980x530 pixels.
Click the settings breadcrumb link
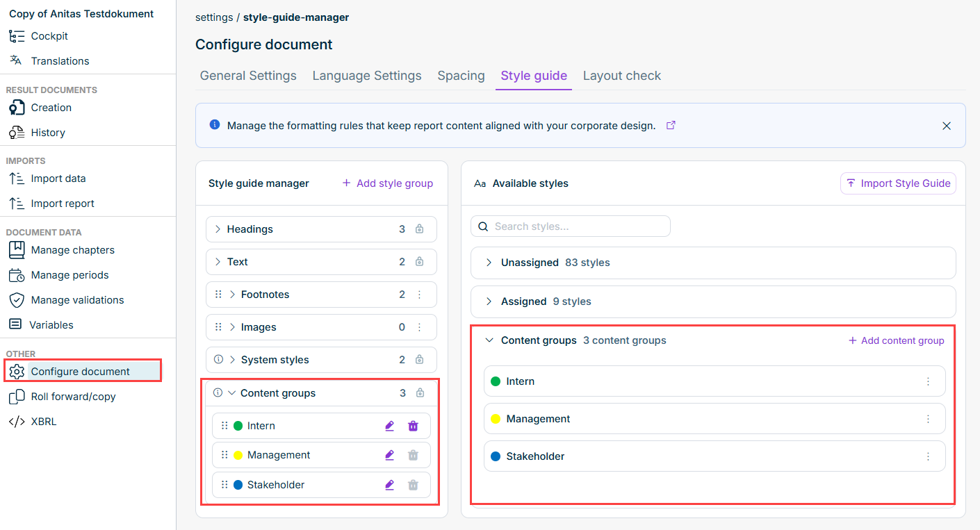point(214,17)
